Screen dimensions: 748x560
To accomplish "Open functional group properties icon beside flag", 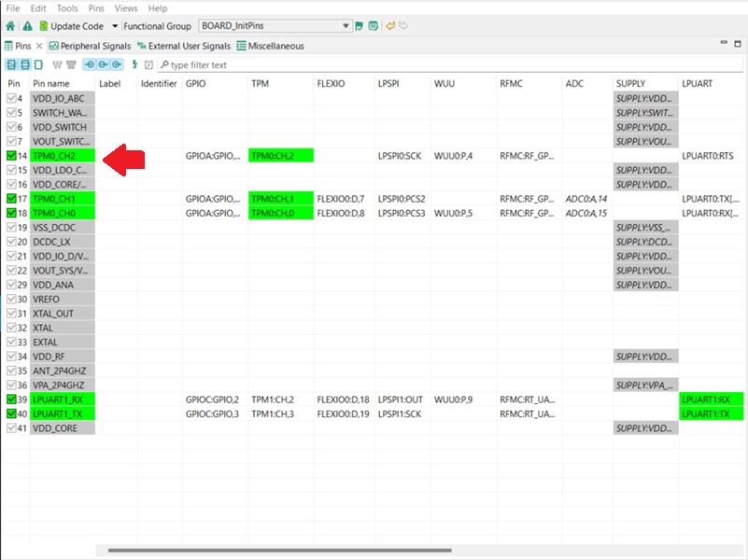I will point(374,26).
